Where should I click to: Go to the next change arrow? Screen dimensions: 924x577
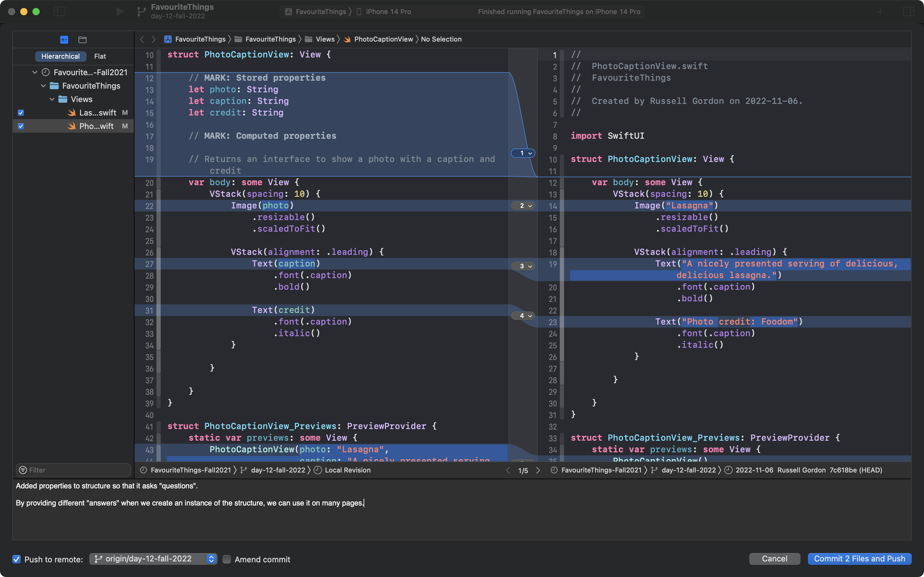pos(538,471)
